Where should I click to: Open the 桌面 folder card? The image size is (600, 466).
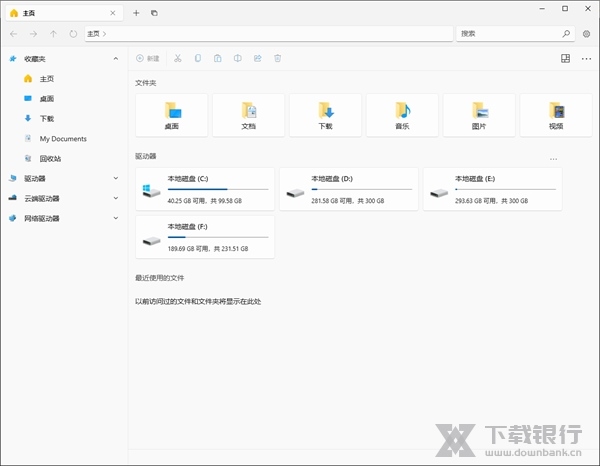tap(171, 115)
